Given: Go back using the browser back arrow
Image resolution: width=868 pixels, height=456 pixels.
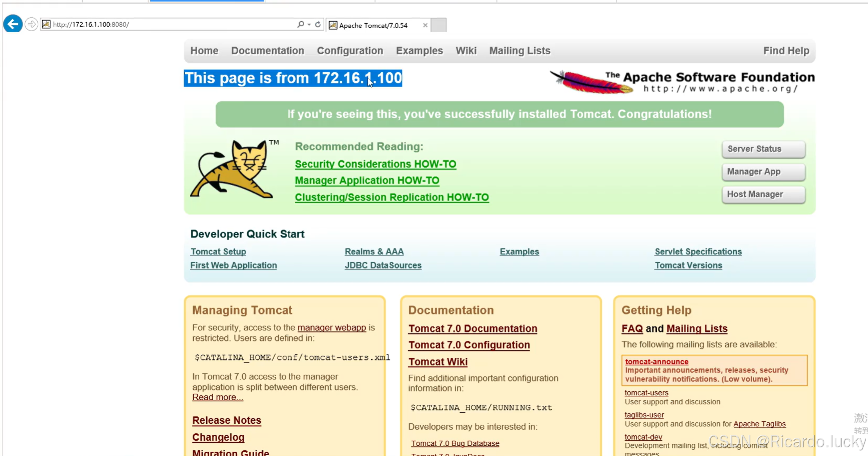Looking at the screenshot, I should pos(13,24).
